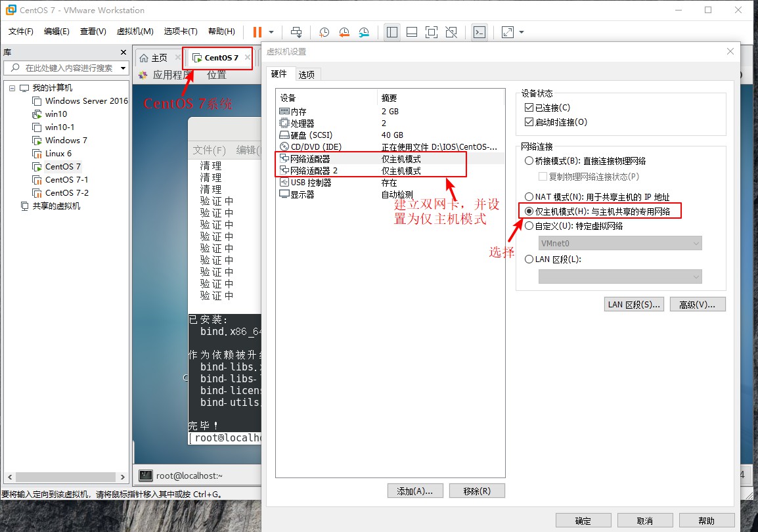Image resolution: width=758 pixels, height=532 pixels.
Task: Open the 查看(V) menu
Action: tap(93, 32)
